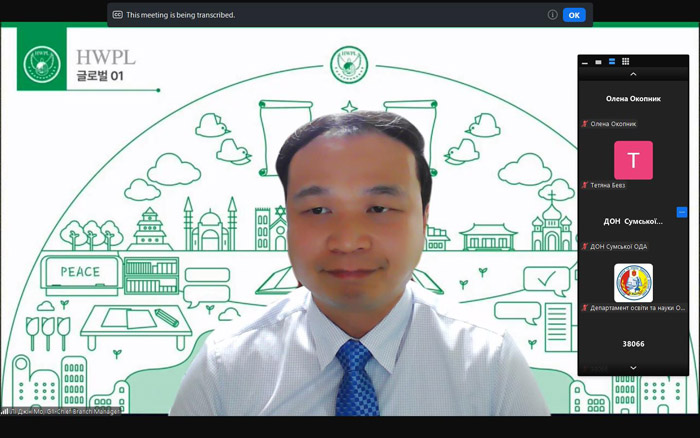Click muted mic icon beside Олена Окопник

pyautogui.click(x=585, y=124)
